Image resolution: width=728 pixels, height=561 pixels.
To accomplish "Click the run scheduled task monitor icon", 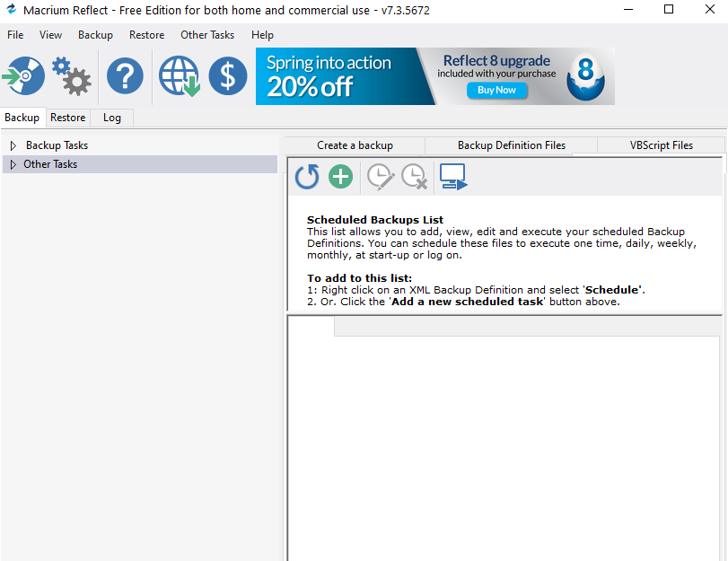I will 453,177.
